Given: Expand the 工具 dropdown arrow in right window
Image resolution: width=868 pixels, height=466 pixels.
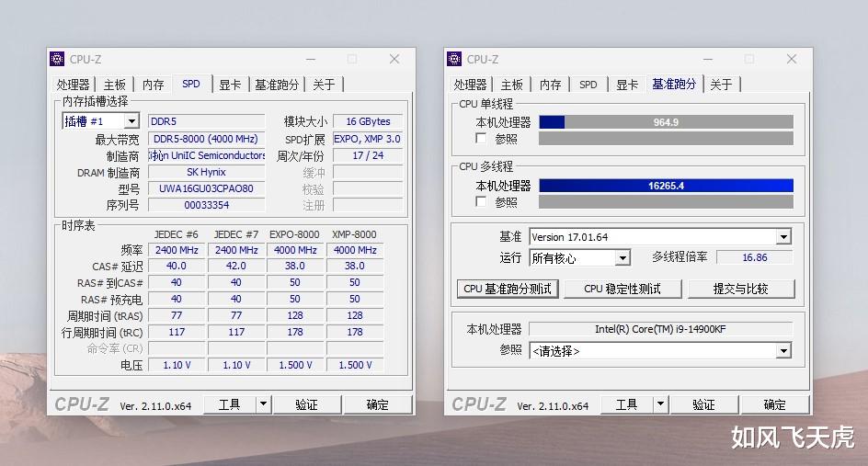Looking at the screenshot, I should coord(660,404).
